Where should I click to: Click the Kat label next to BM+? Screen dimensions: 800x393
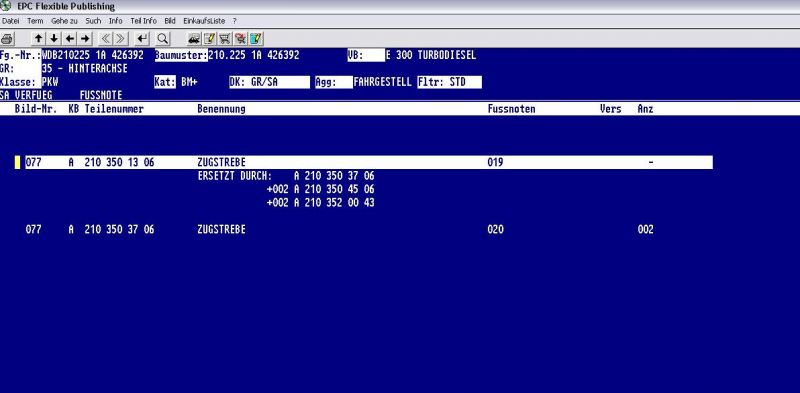pos(165,82)
